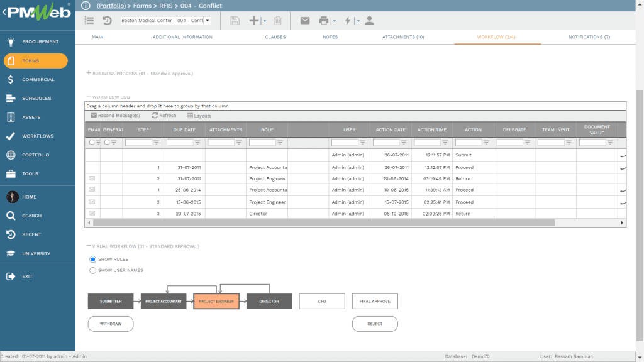Viewport: 644px width, 362px height.
Task: Open the record list icon in toolbar
Action: point(89,21)
